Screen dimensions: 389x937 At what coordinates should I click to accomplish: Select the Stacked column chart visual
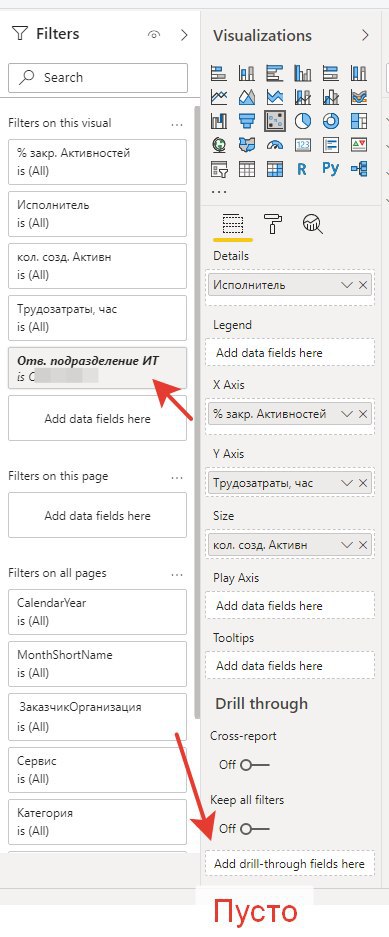pos(247,74)
